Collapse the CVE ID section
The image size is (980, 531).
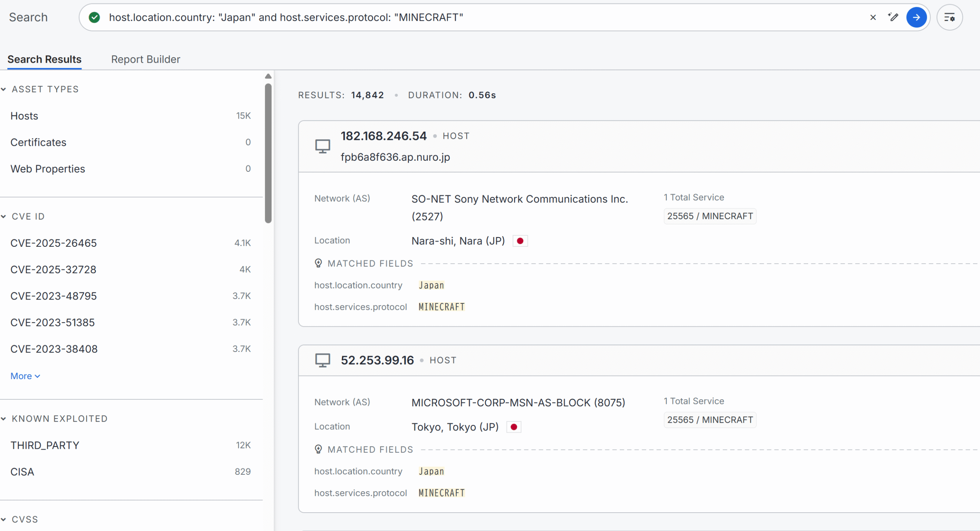[x=4, y=217]
